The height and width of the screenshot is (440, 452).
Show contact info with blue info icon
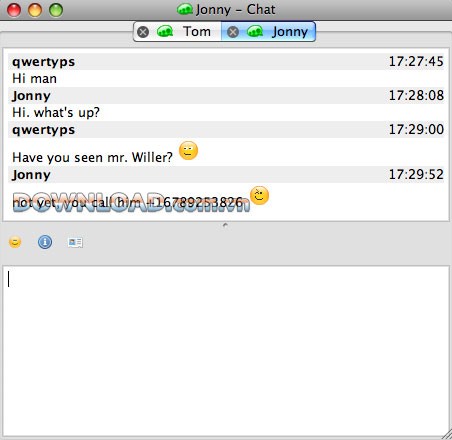(45, 242)
